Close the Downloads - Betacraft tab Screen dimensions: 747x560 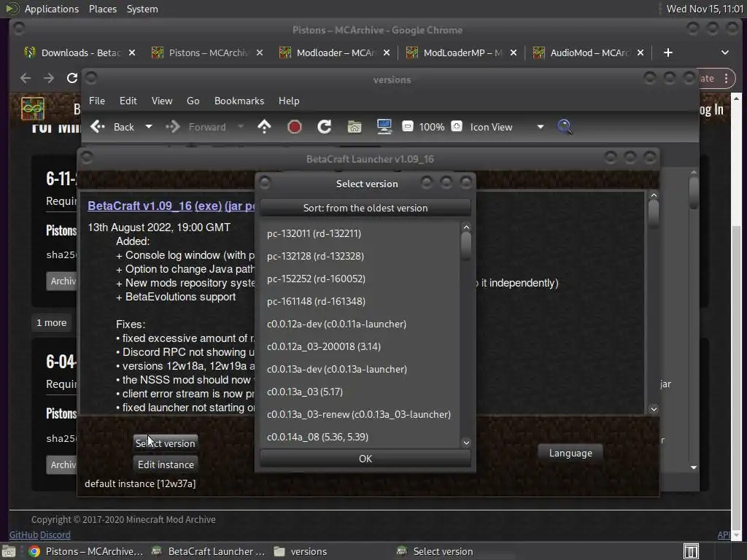click(132, 52)
